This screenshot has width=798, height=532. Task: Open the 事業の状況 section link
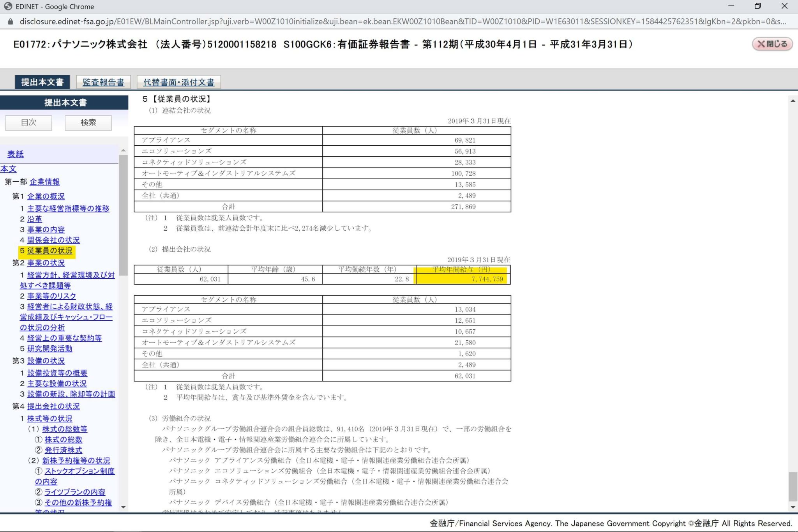click(46, 263)
